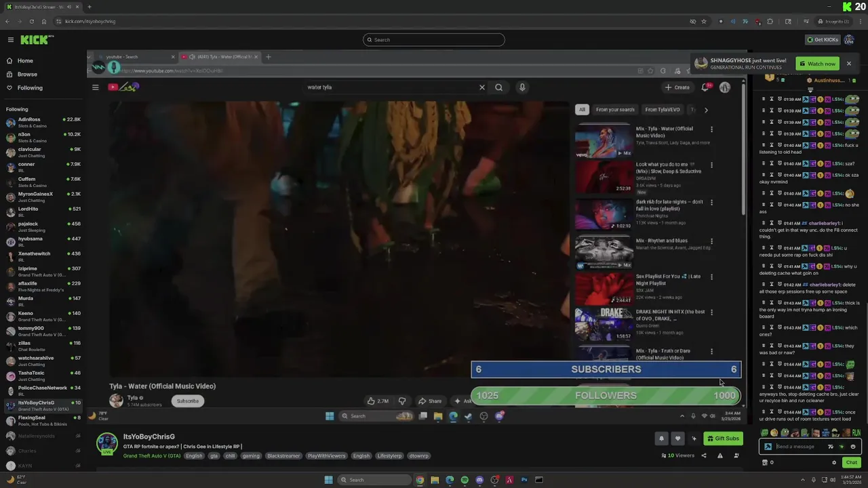Image resolution: width=868 pixels, height=488 pixels.
Task: Open clavicular channel in Following list
Action: (x=43, y=152)
